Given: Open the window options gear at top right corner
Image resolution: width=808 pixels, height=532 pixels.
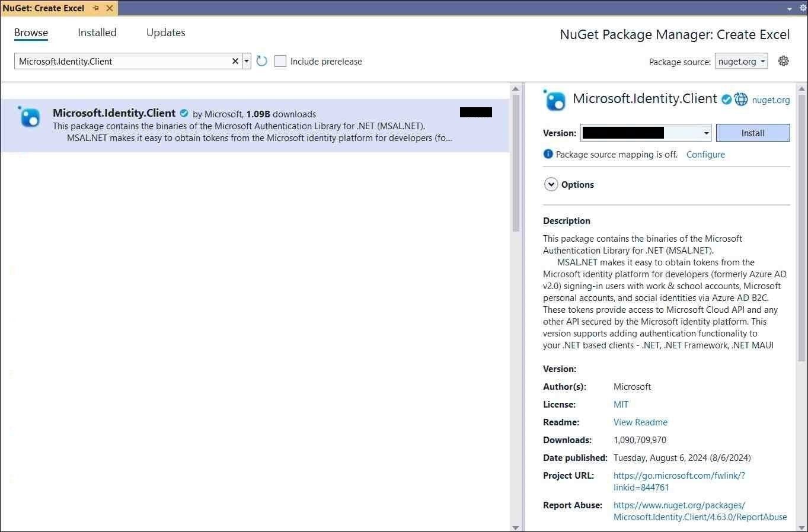Looking at the screenshot, I should pyautogui.click(x=803, y=8).
